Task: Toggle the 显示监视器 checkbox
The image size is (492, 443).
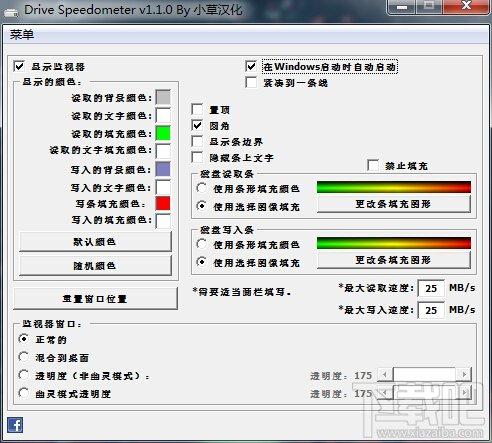Action: point(19,66)
